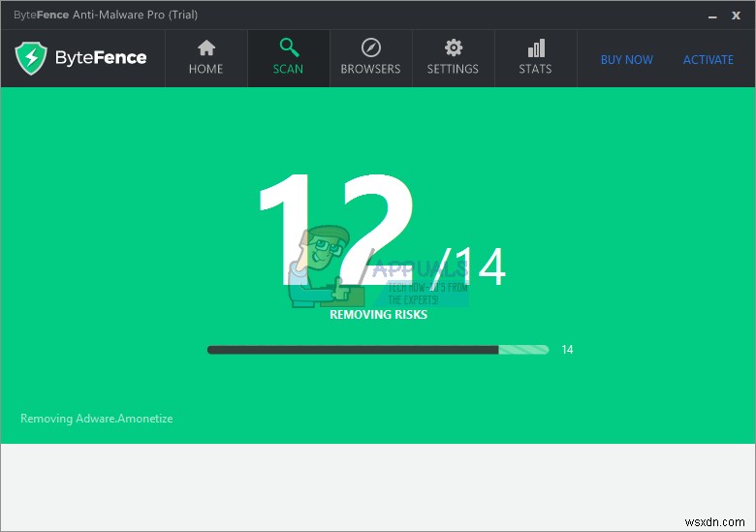Click the 14 beside the progress bar
756x532 pixels.
click(567, 350)
